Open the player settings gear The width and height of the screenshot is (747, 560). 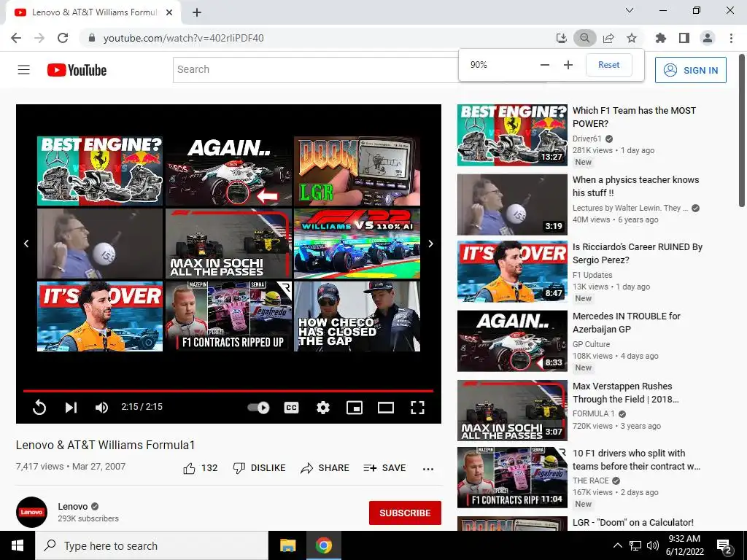click(x=323, y=408)
